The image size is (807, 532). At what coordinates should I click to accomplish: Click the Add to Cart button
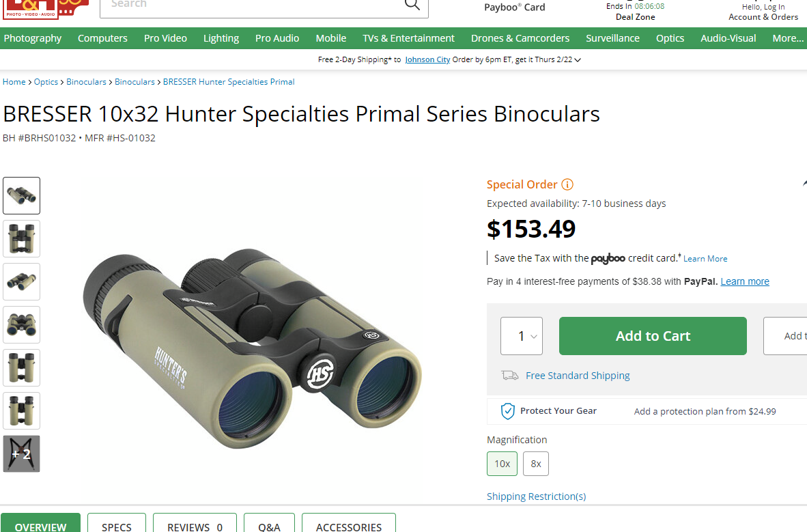coord(652,335)
